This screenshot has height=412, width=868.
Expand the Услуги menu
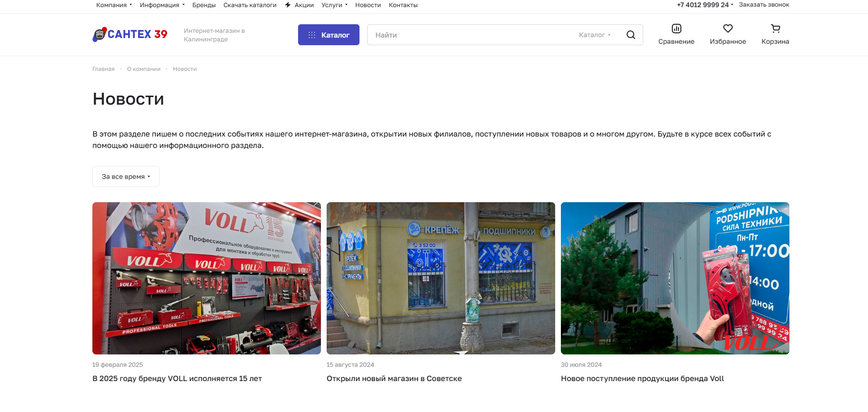pos(334,5)
